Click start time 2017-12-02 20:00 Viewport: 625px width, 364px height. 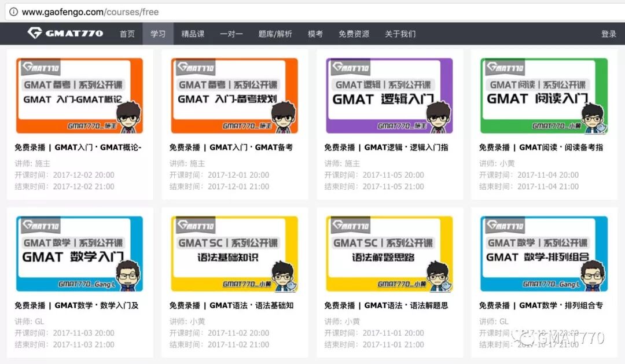click(84, 175)
